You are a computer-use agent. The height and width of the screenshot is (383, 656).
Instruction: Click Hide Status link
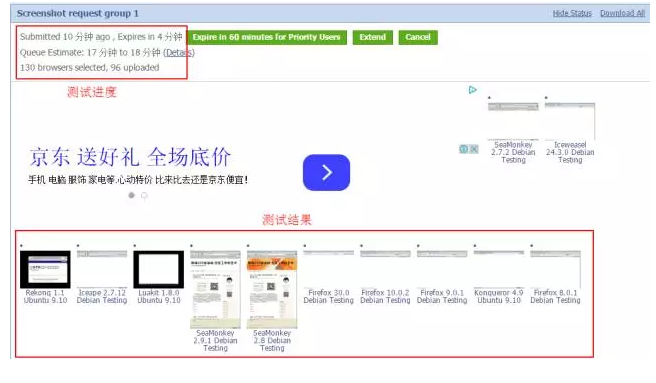coord(572,13)
